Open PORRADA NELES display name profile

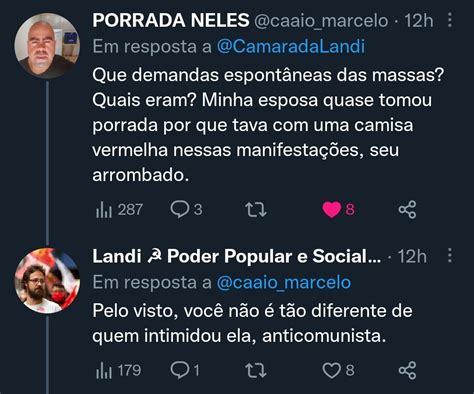click(x=171, y=20)
